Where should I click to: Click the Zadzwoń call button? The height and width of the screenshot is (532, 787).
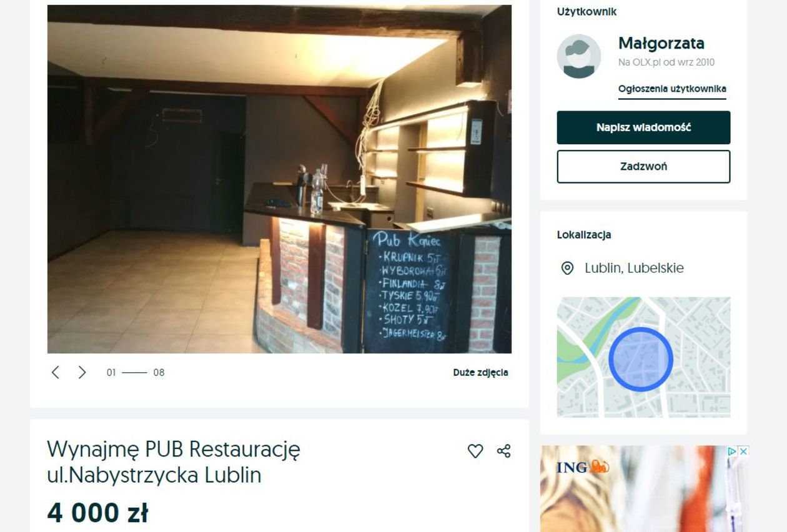click(x=643, y=167)
